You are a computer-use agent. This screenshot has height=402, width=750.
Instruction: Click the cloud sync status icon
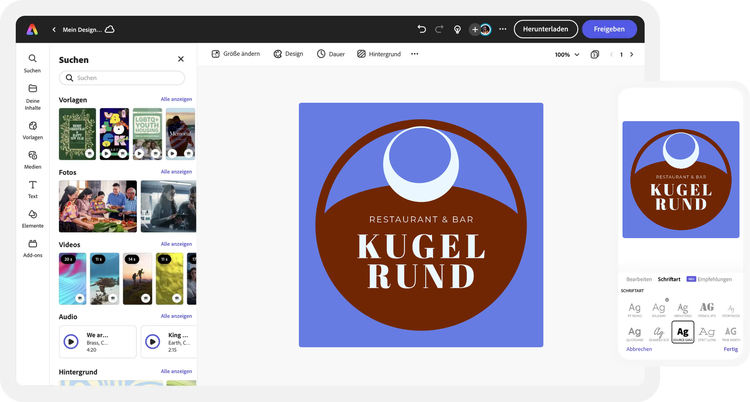point(110,29)
